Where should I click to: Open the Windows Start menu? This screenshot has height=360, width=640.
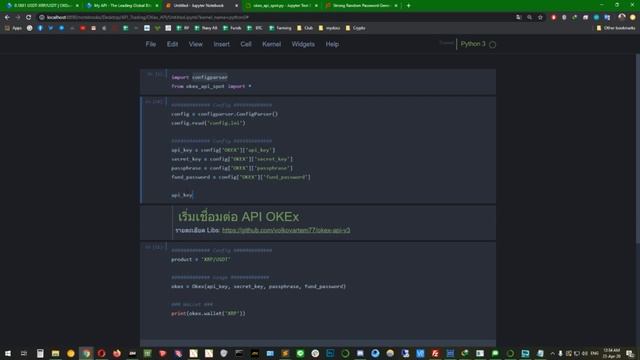pyautogui.click(x=8, y=353)
